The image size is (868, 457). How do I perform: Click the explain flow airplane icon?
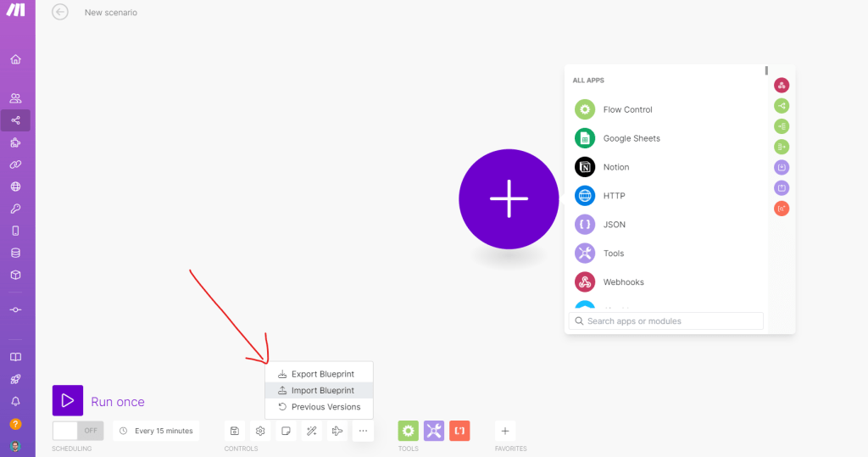(x=337, y=431)
